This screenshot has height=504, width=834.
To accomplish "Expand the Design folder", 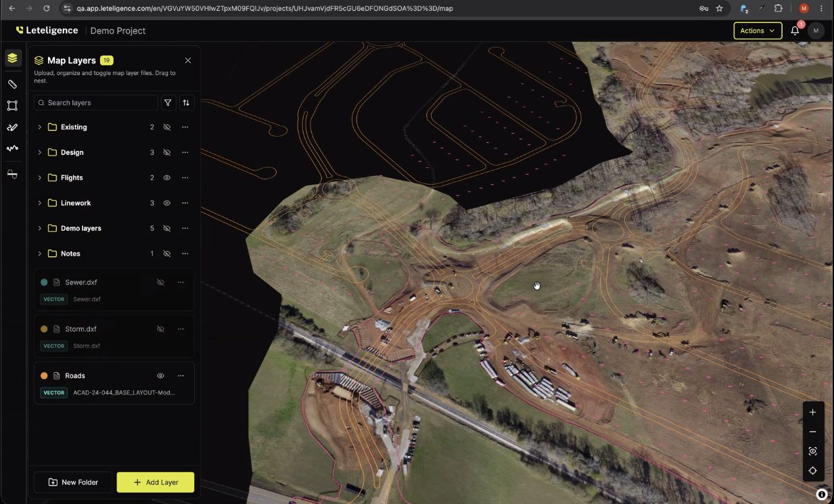I will (x=39, y=152).
